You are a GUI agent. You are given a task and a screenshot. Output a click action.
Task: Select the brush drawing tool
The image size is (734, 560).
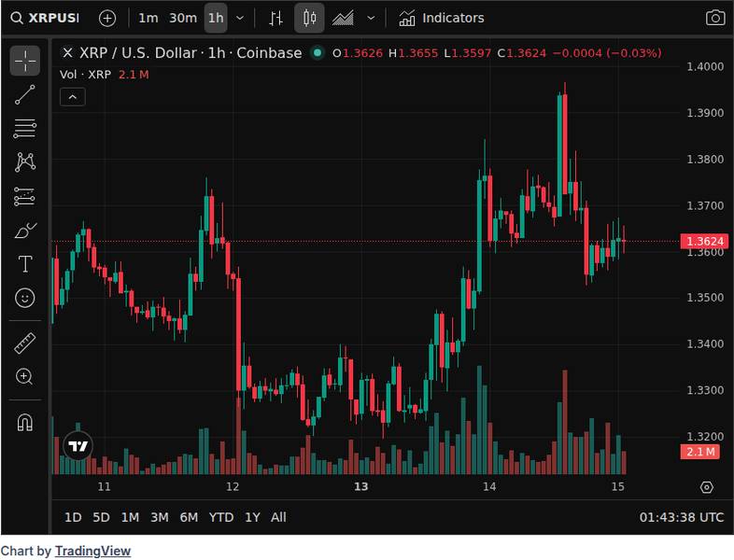pos(25,231)
